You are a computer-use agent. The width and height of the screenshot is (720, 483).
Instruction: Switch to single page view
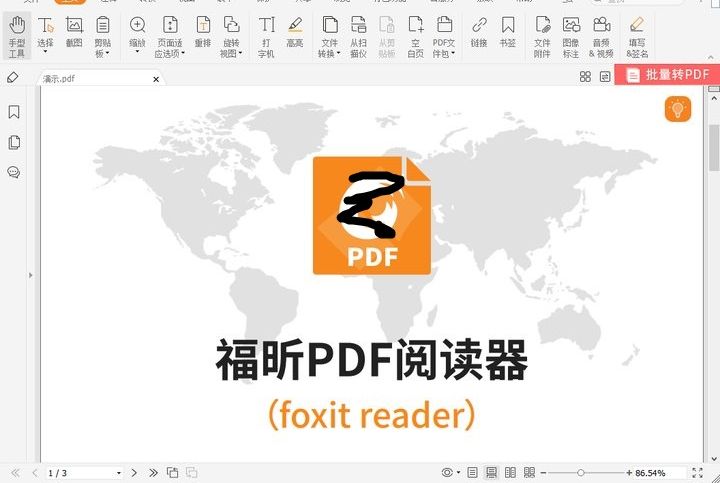pos(472,472)
